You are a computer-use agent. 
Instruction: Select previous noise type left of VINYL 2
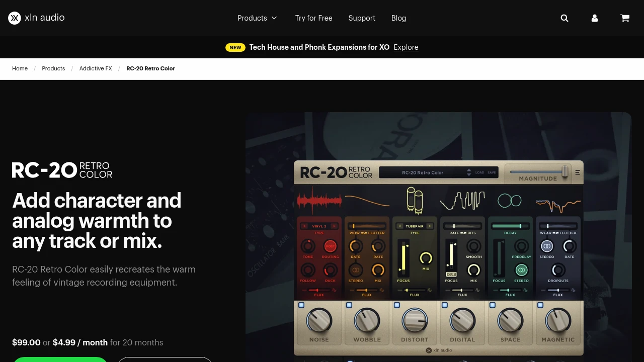[x=304, y=226]
